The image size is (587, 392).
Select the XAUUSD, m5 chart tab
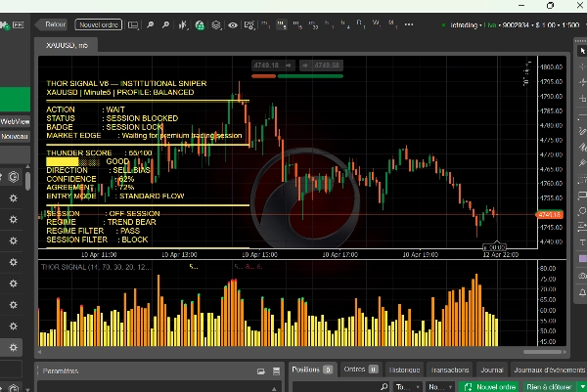(x=66, y=44)
